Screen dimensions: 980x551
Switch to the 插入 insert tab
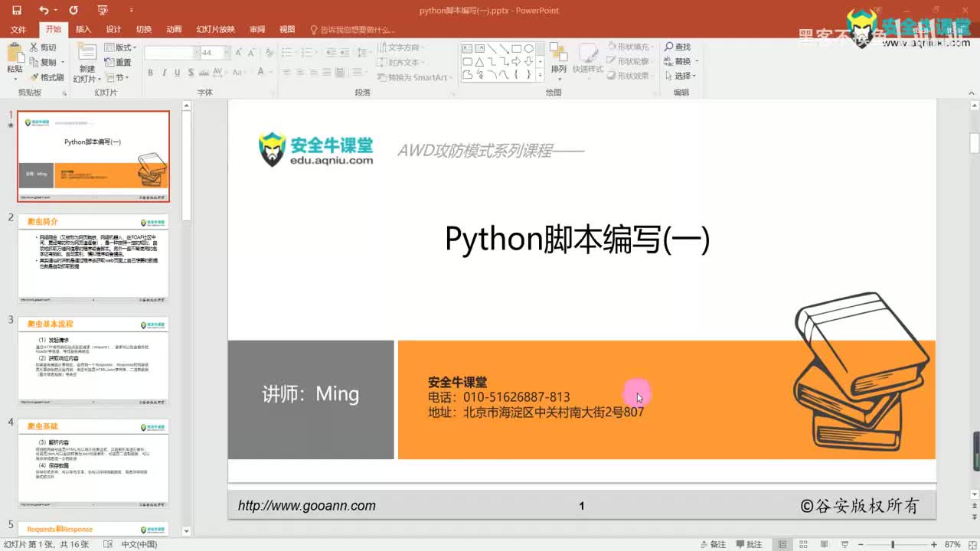tap(83, 30)
